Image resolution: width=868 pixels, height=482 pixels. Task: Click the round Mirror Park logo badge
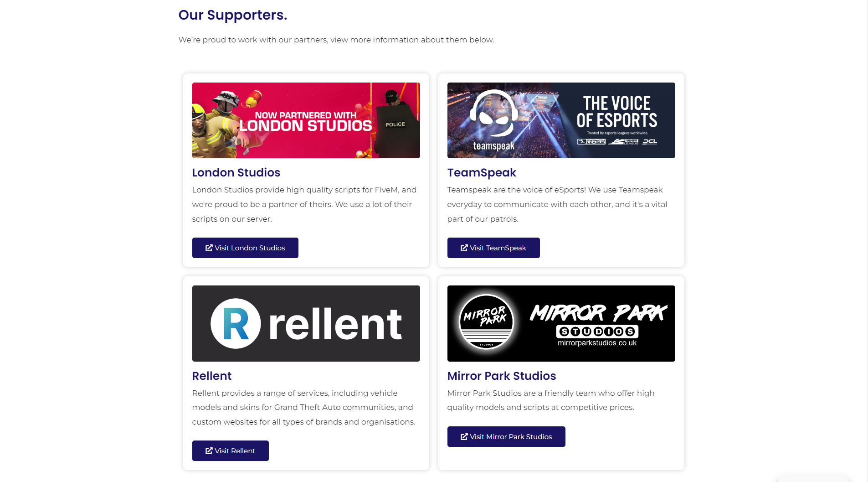(x=486, y=322)
